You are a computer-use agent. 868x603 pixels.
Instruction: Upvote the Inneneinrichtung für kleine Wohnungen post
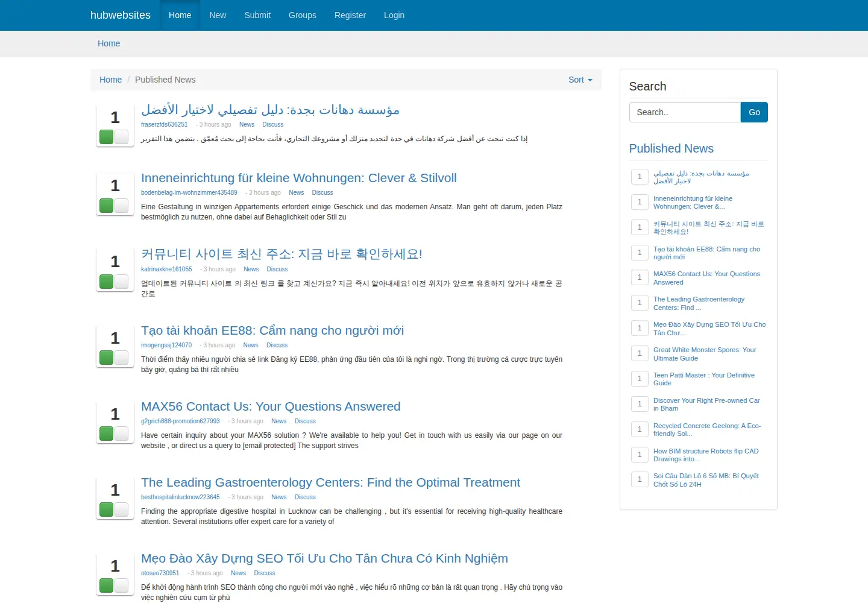click(x=107, y=206)
